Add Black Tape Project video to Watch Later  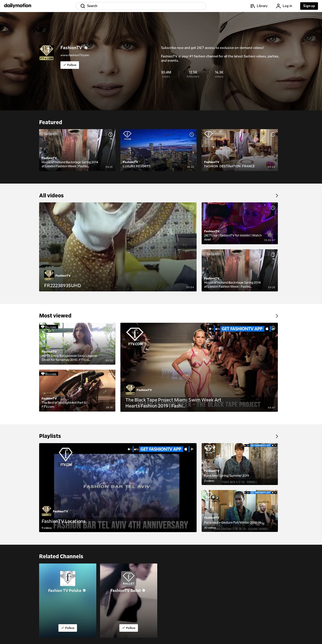(273, 328)
